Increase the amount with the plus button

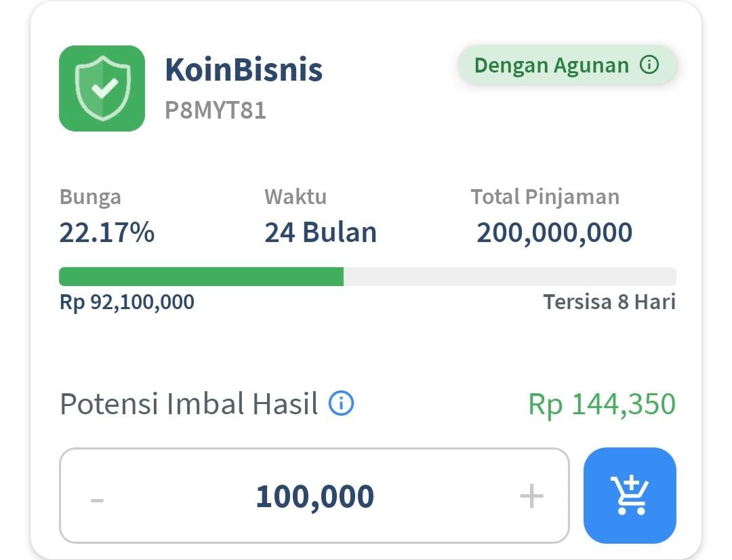click(531, 496)
